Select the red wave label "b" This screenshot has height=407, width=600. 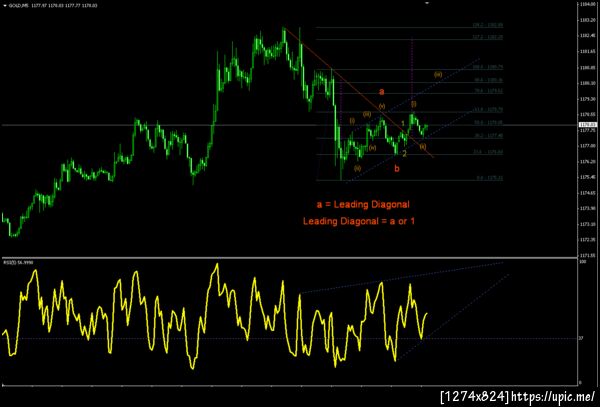[x=397, y=168]
